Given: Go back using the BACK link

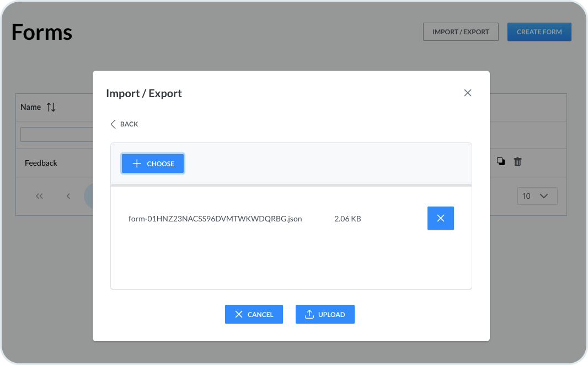Looking at the screenshot, I should pyautogui.click(x=125, y=124).
